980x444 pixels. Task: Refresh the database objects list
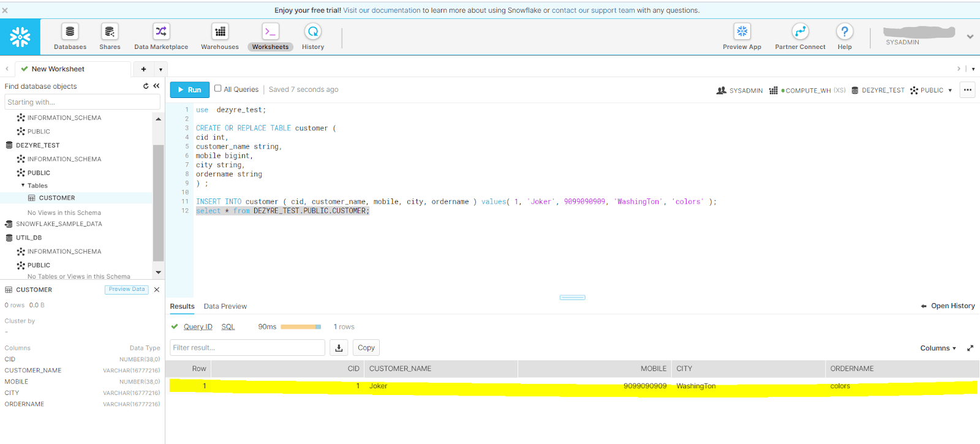[x=146, y=86]
